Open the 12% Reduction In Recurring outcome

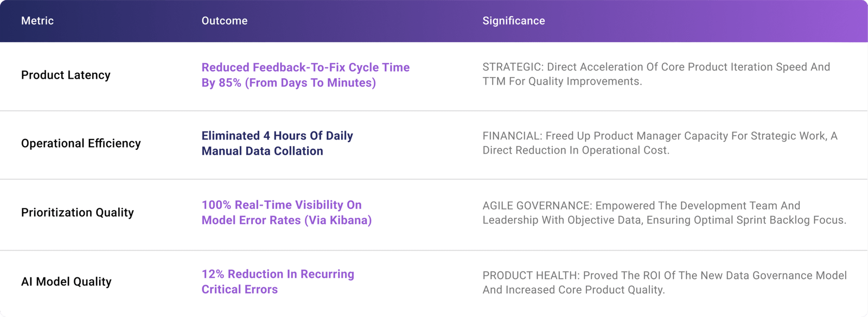(x=278, y=274)
